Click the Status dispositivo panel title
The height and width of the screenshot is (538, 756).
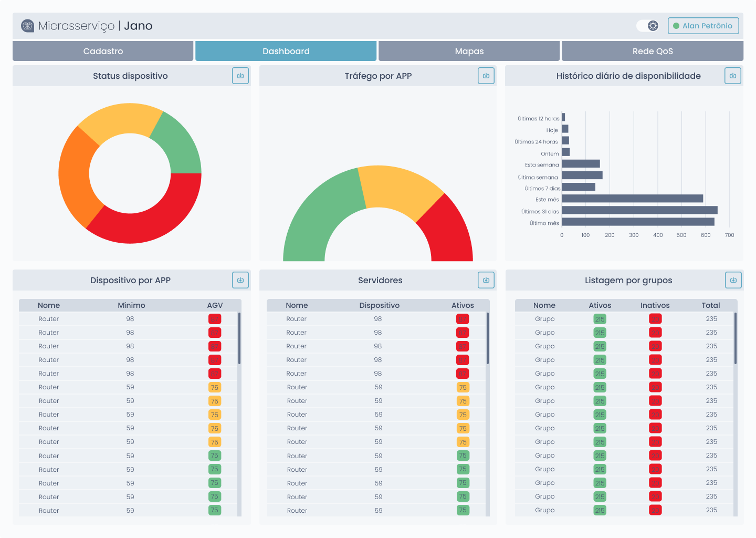(130, 76)
